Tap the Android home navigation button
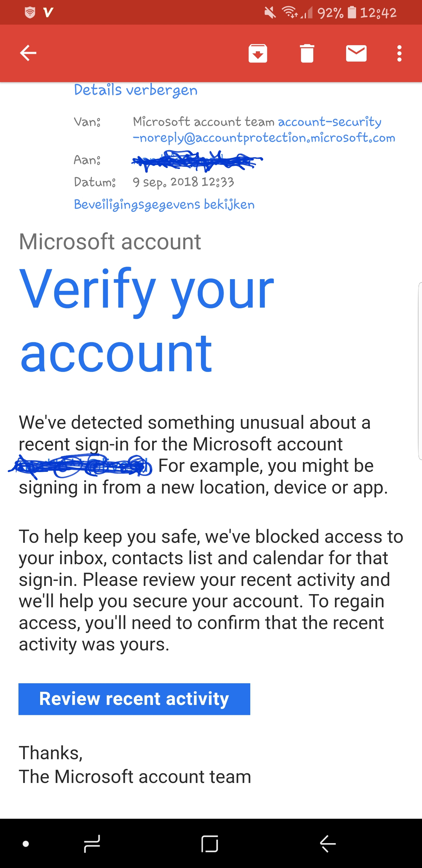Viewport: 422px width, 868px height. tap(210, 844)
